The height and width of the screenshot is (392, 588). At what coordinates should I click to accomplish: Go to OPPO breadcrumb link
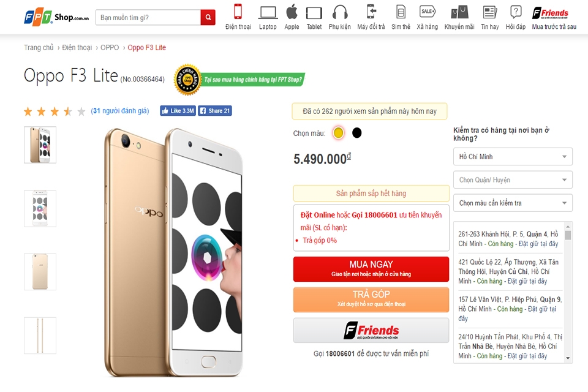pos(110,48)
